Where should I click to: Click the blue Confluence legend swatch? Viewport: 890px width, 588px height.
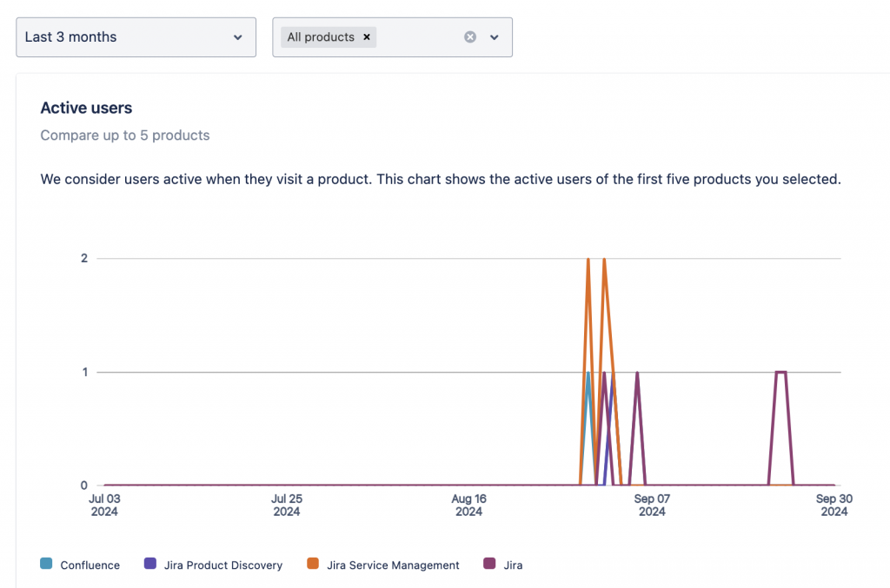(x=46, y=564)
